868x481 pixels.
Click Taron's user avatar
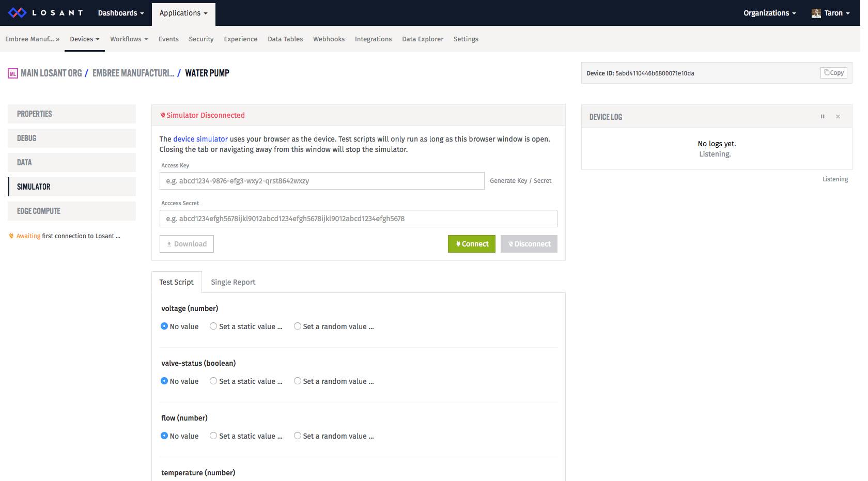pos(816,13)
